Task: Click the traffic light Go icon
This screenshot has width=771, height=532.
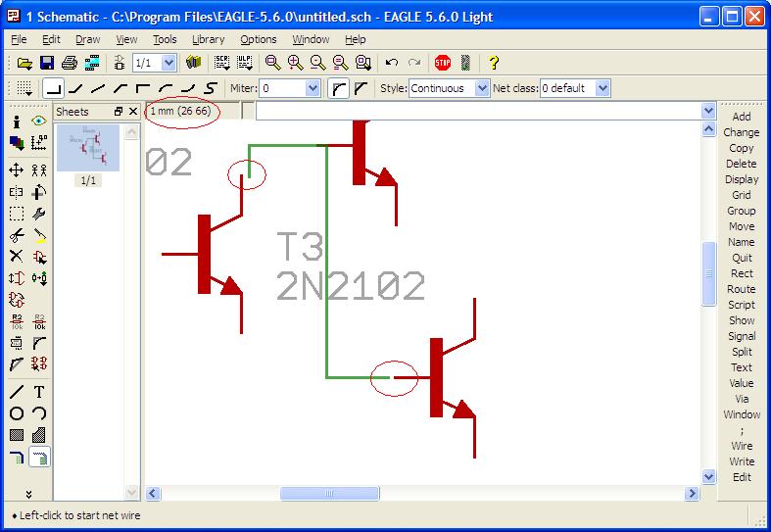Action: click(465, 63)
